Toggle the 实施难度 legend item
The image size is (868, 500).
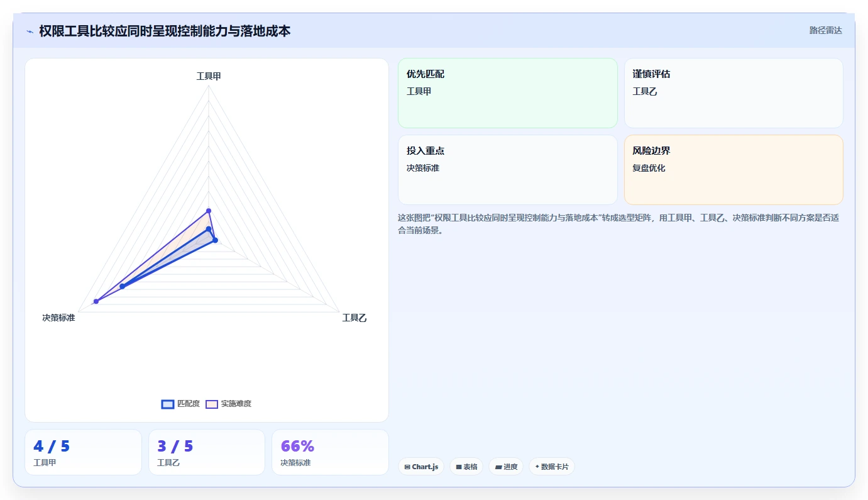coord(229,404)
